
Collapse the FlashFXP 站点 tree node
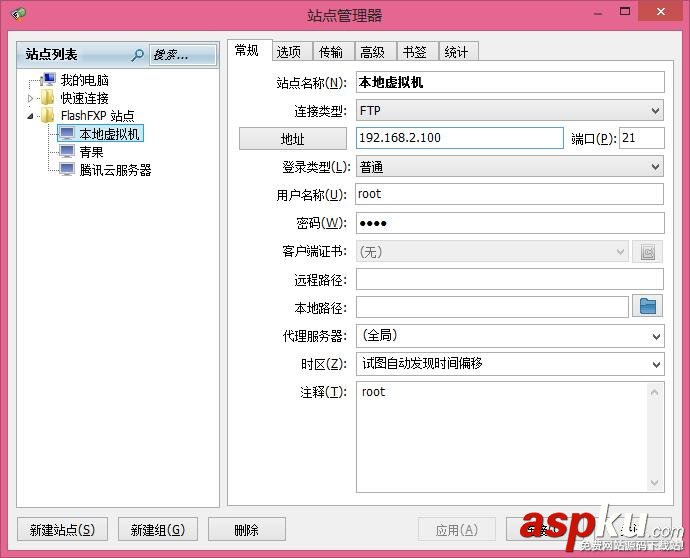point(30,116)
